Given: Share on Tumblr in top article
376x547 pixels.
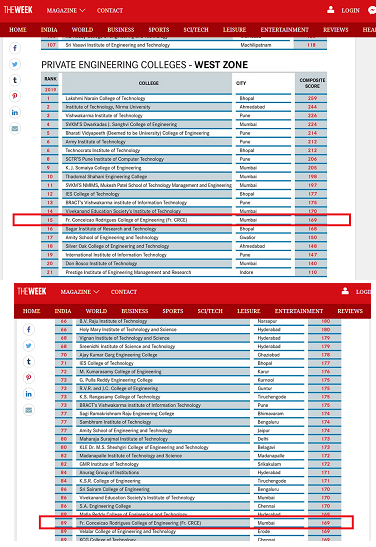Looking at the screenshot, I should 15,80.
